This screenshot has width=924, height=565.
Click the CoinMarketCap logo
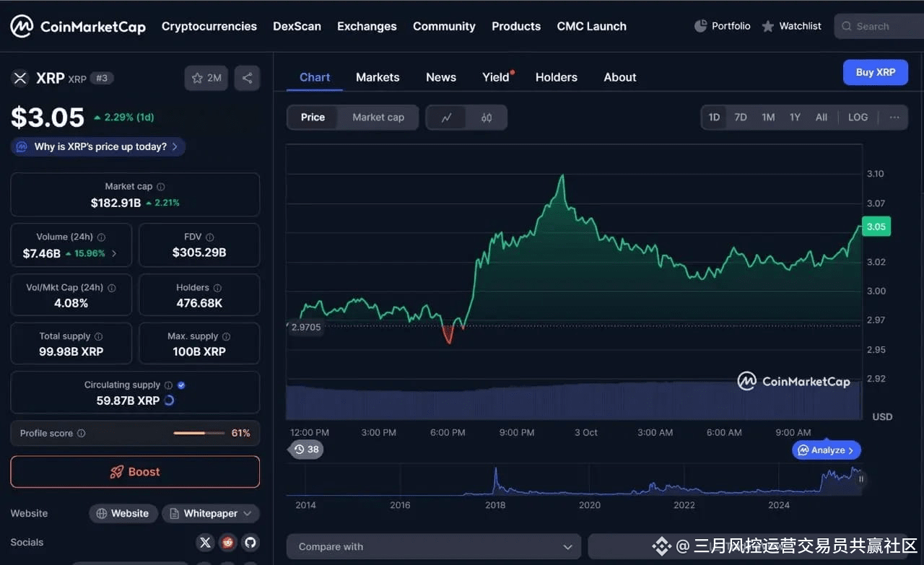78,27
